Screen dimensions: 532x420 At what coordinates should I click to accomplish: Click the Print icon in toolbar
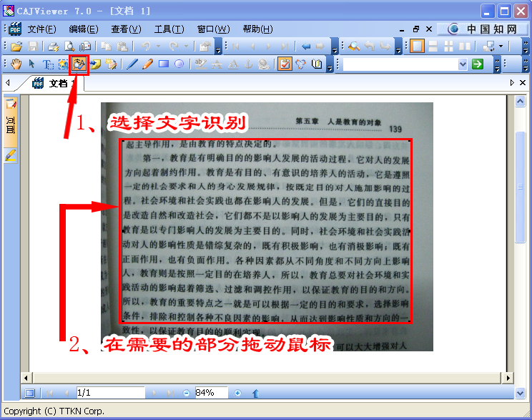click(54, 47)
